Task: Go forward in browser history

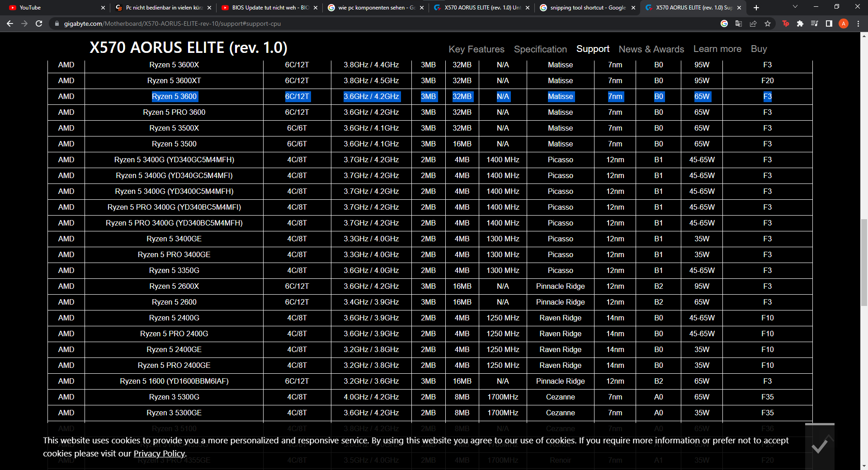Action: pyautogui.click(x=24, y=23)
